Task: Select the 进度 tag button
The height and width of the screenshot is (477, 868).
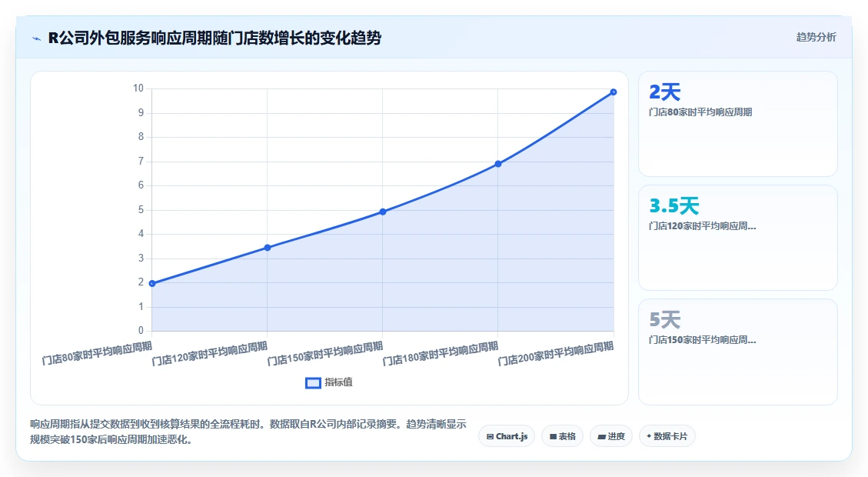Action: [x=610, y=436]
